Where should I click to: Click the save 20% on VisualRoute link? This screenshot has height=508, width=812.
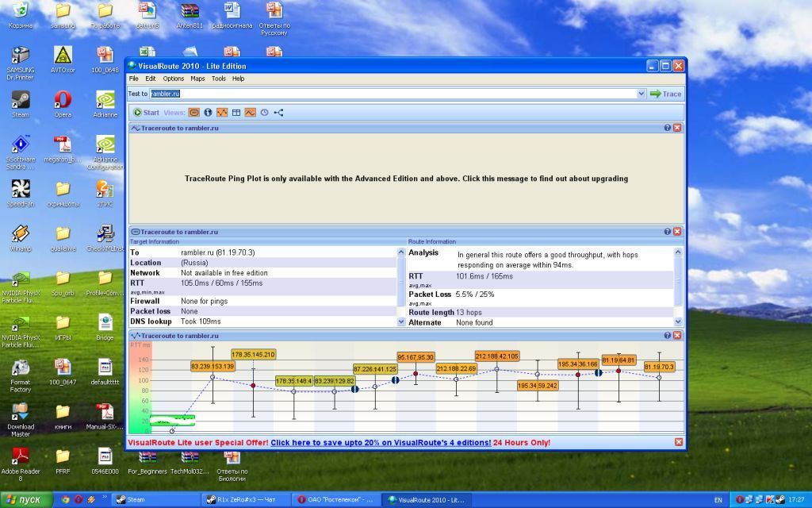tap(380, 442)
